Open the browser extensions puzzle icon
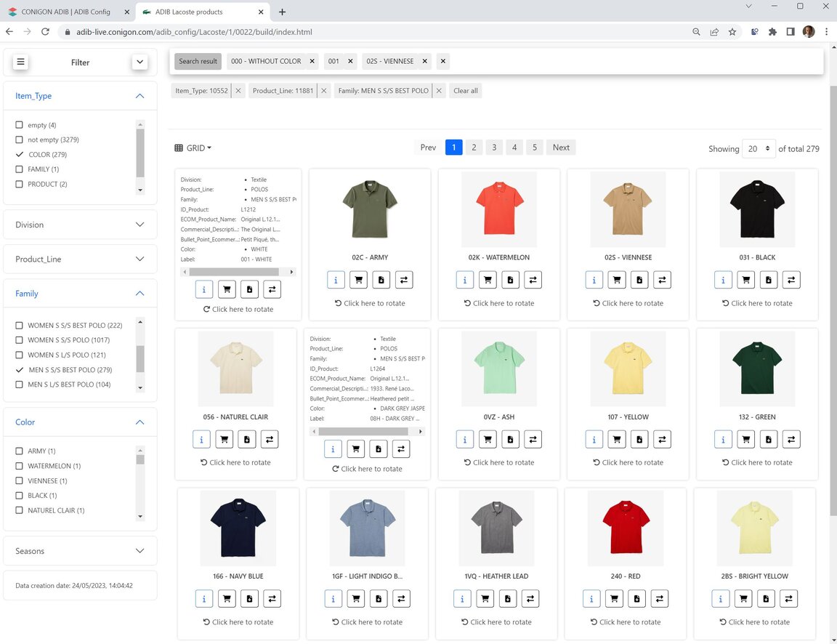This screenshot has width=837, height=644. [772, 32]
